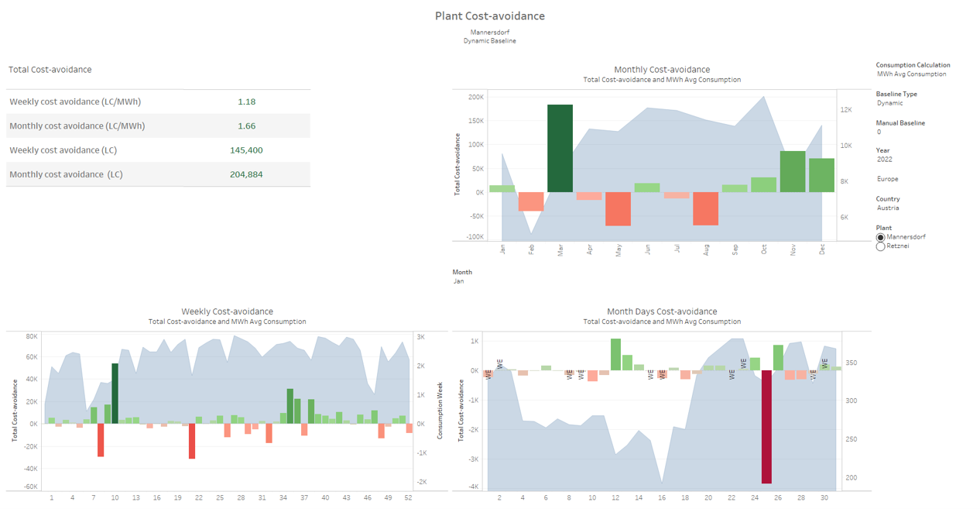Click the 'Weekly cost avoidance (LC/MWh)' row label
The image size is (980, 509).
(x=75, y=101)
